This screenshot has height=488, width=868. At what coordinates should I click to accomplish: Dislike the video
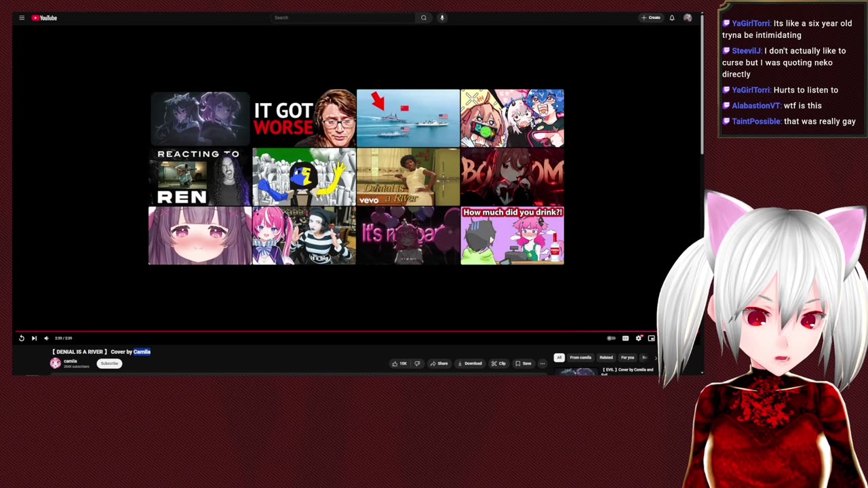(417, 363)
